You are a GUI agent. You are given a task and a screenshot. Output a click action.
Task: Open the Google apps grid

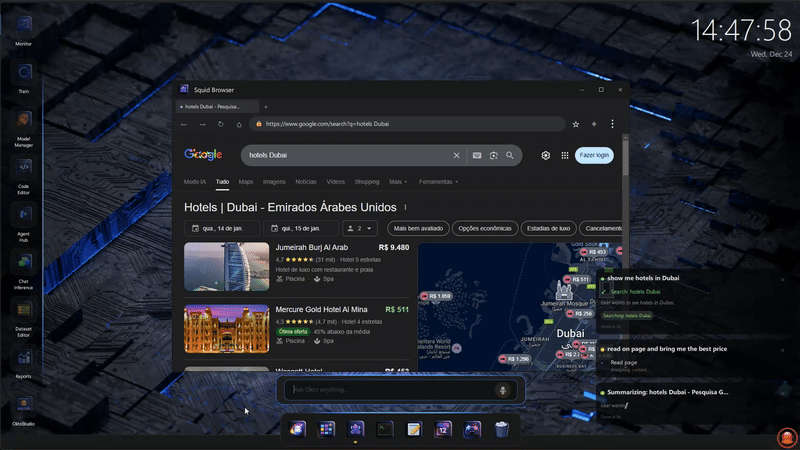[564, 155]
